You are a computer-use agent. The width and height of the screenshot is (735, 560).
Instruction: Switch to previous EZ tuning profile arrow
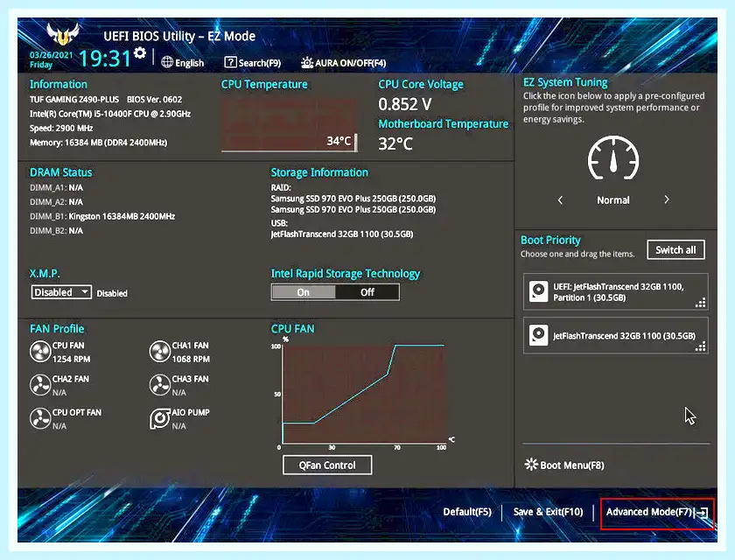tap(560, 200)
